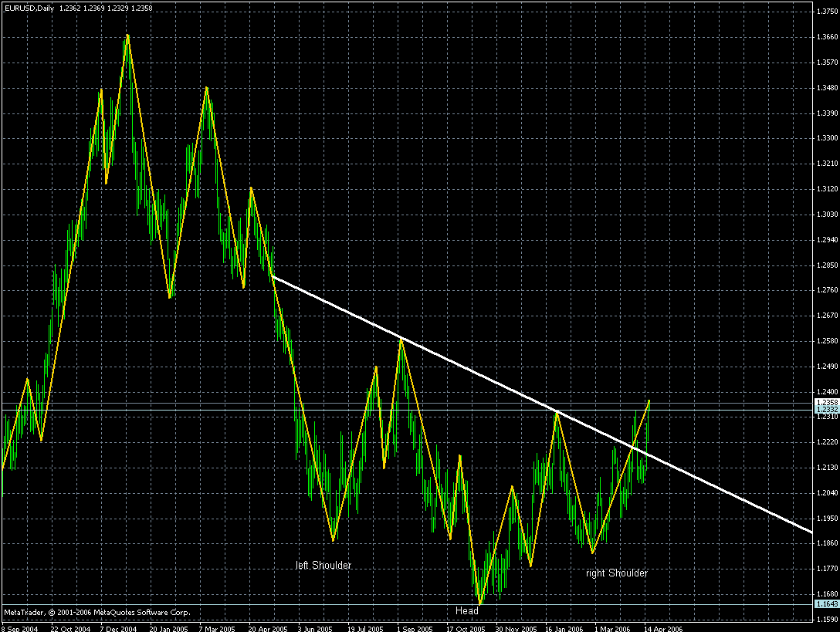Image resolution: width=840 pixels, height=632 pixels.
Task: Click the 7 Dec 2004 date label
Action: tap(118, 629)
